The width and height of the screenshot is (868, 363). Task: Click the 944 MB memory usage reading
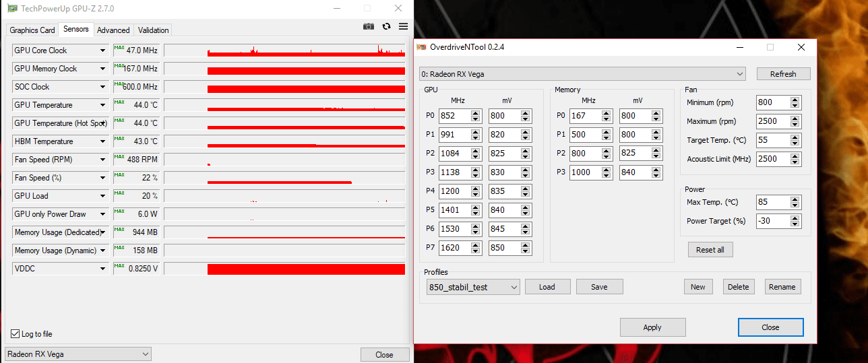pyautogui.click(x=144, y=232)
